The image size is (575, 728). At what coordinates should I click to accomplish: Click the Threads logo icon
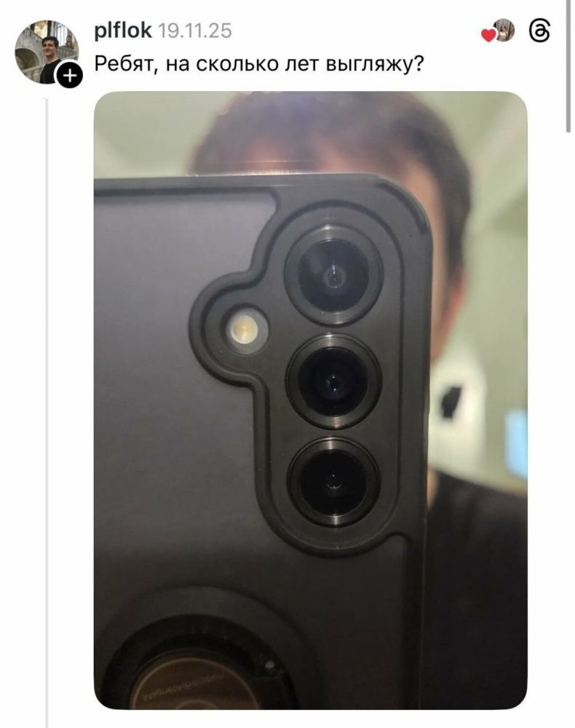click(539, 32)
